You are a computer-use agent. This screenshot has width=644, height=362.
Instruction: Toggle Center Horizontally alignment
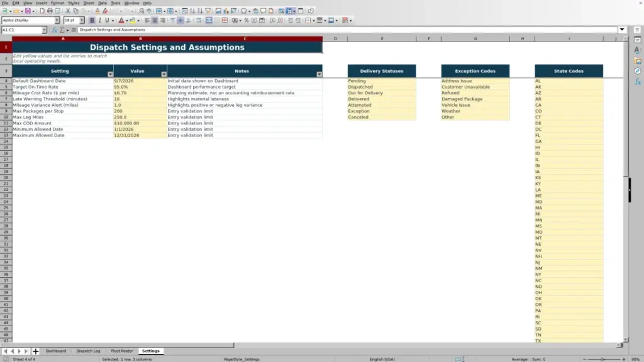point(155,20)
